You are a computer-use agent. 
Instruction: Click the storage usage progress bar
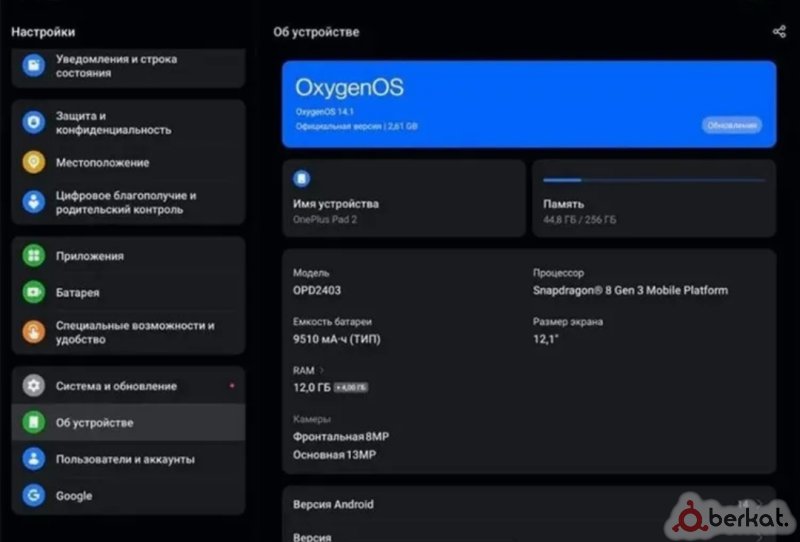[x=654, y=180]
